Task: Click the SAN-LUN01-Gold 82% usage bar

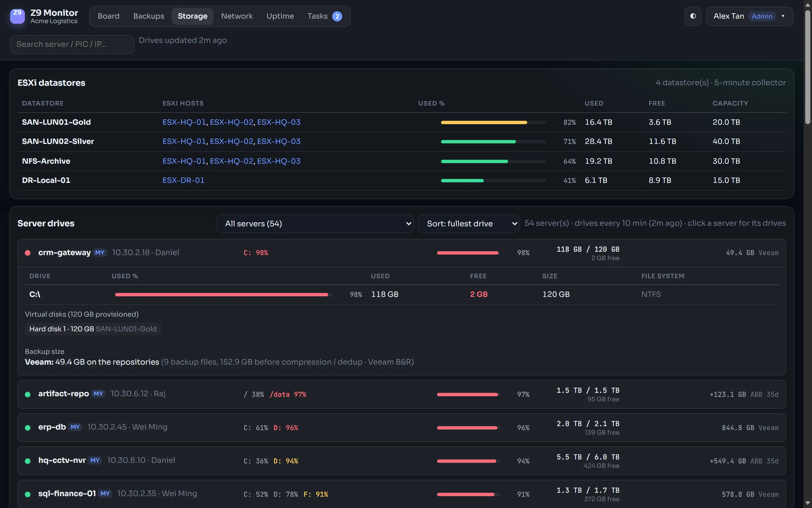Action: coord(493,123)
